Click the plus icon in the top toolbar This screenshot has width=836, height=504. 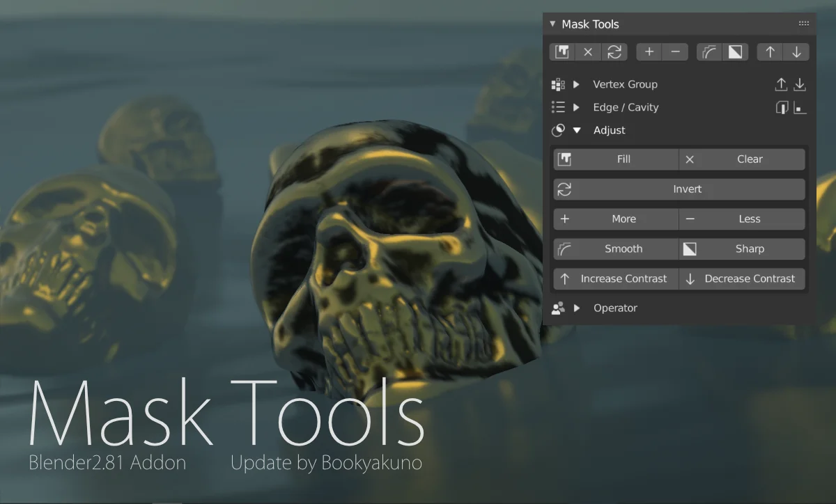coord(649,52)
